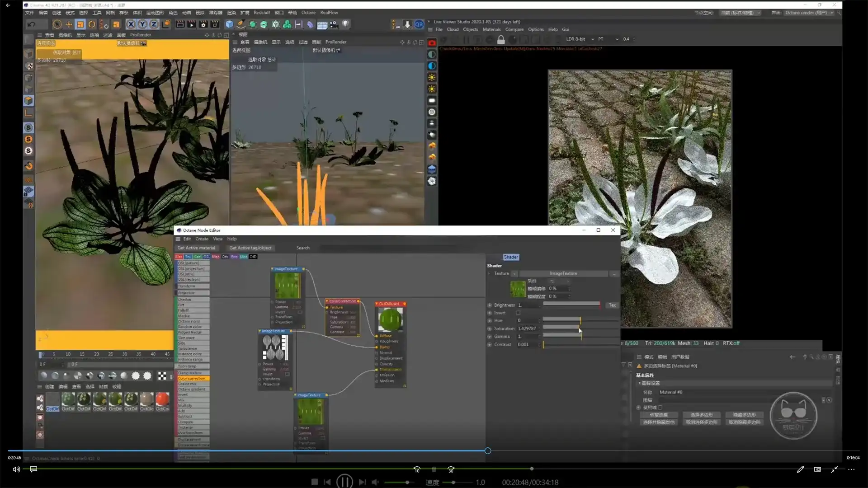This screenshot has width=868, height=488.
Task: Click the Rotate tool icon
Action: 92,24
